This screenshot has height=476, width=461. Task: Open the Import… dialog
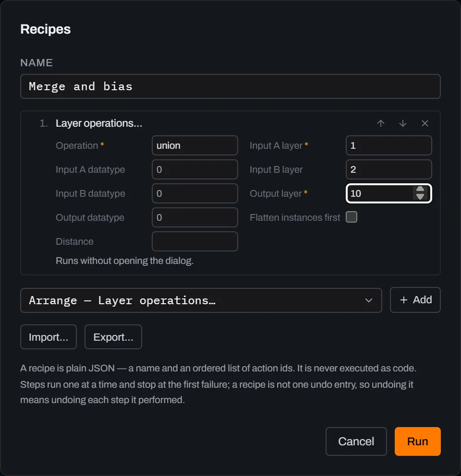click(x=49, y=337)
